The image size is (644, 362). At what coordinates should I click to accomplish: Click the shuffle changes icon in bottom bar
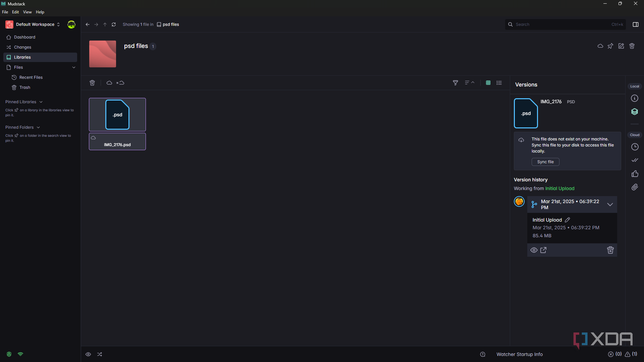(x=100, y=354)
